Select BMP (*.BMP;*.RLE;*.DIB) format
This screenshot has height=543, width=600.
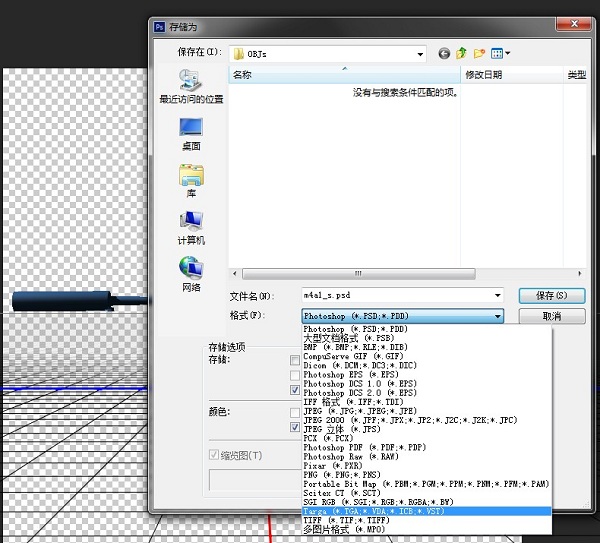[427, 347]
